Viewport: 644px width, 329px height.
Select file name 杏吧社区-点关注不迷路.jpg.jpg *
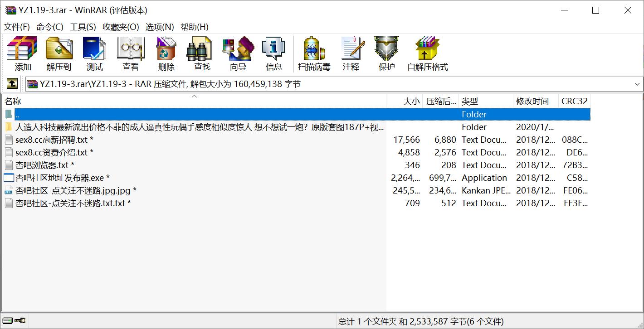[76, 190]
